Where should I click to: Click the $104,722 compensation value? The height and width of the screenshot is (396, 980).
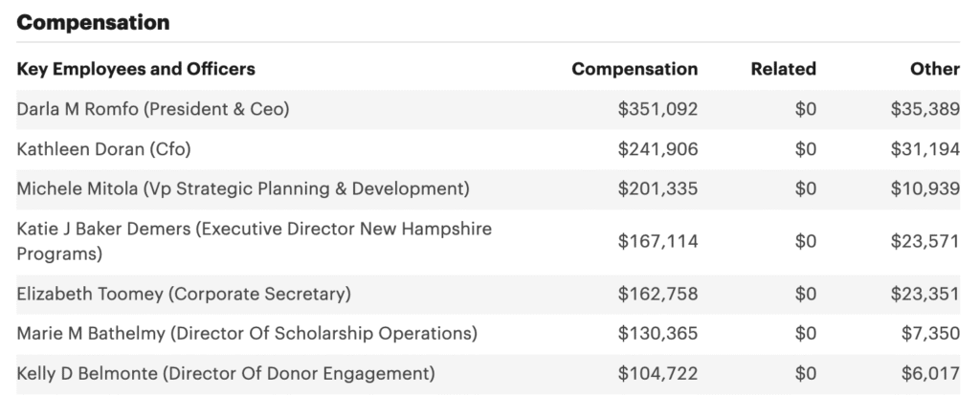[x=657, y=373]
